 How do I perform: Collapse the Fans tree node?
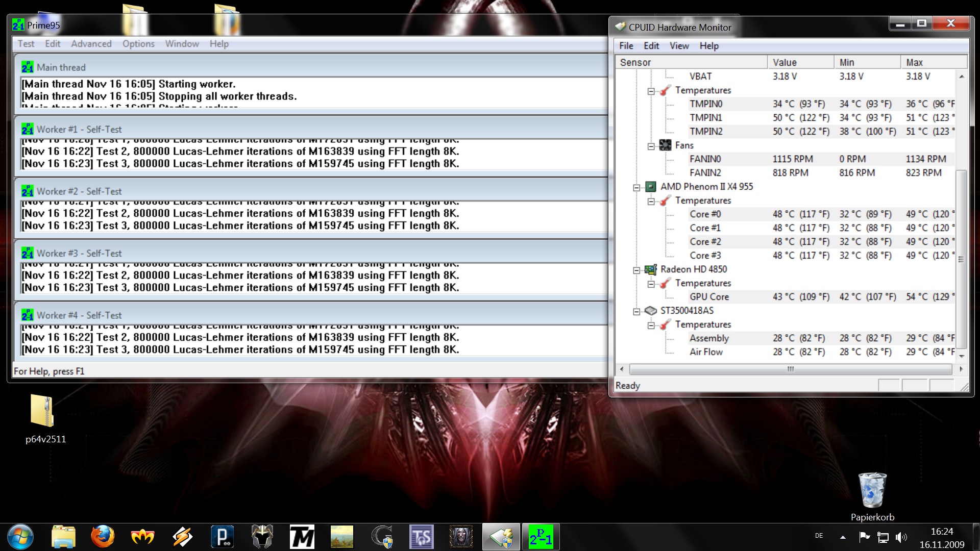point(651,146)
